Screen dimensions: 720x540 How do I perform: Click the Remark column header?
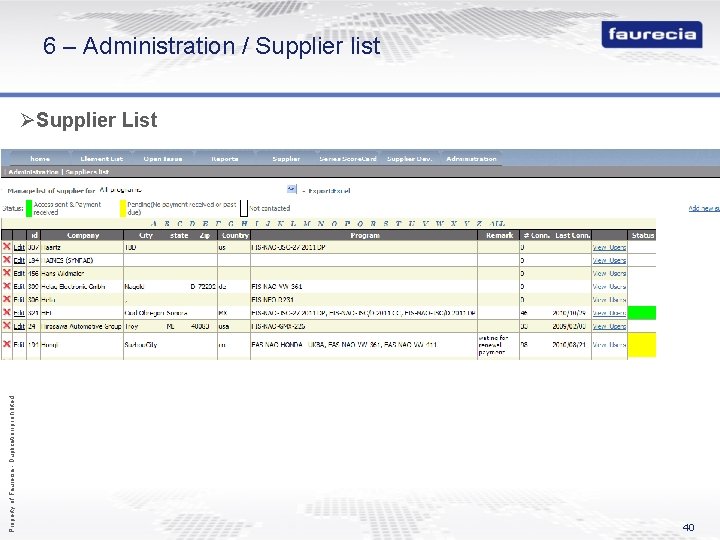click(x=499, y=235)
